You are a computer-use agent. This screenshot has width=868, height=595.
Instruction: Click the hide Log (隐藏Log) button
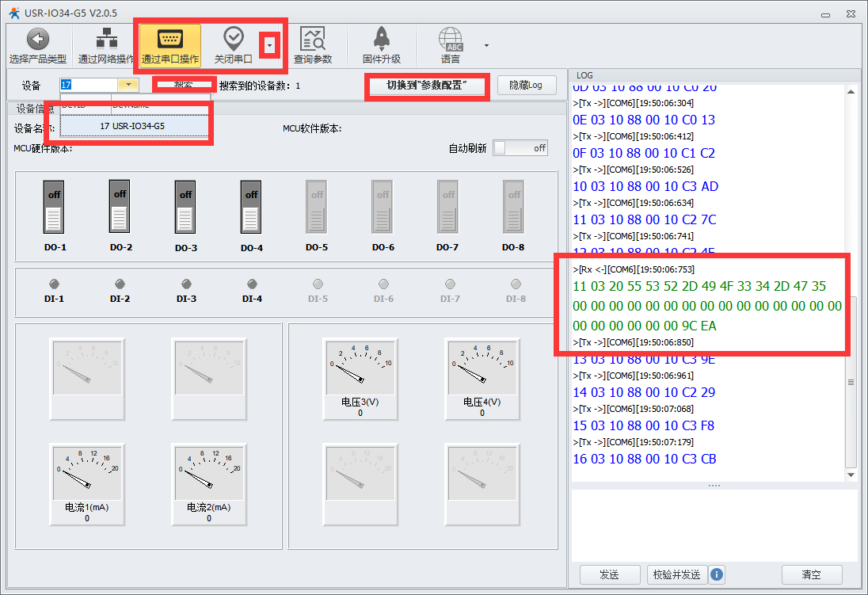point(527,86)
